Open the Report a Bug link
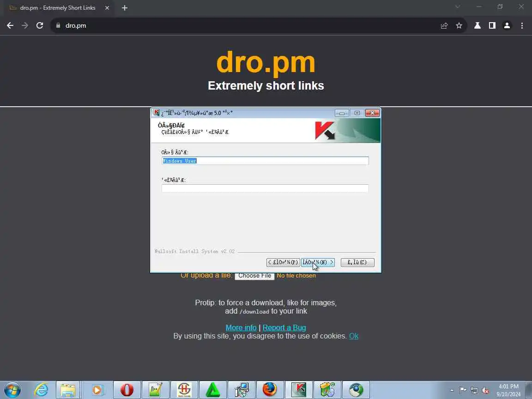Viewport: 532px width, 399px height. (x=284, y=328)
